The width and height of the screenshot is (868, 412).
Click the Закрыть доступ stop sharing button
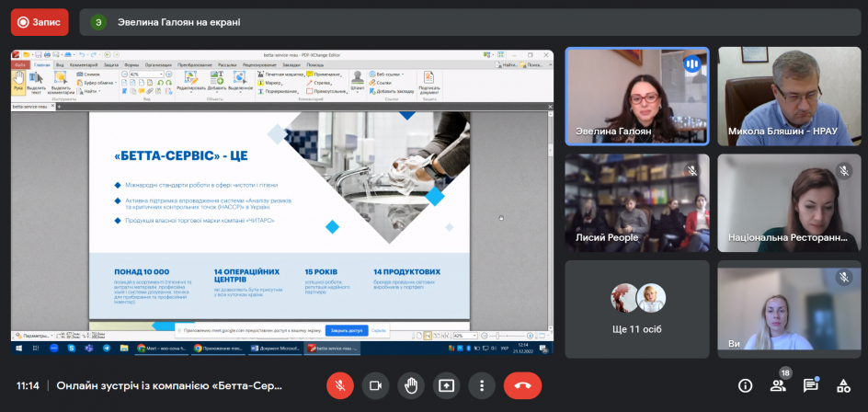[x=346, y=330]
